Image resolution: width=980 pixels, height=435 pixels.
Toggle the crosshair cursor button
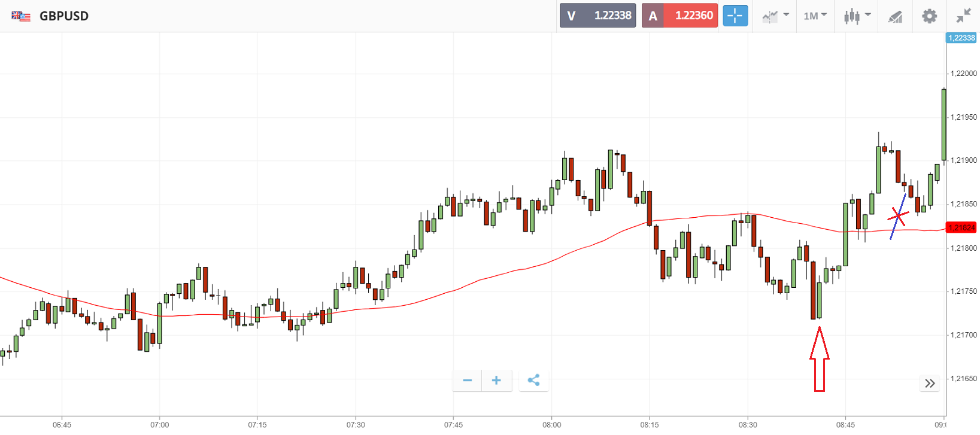(735, 16)
